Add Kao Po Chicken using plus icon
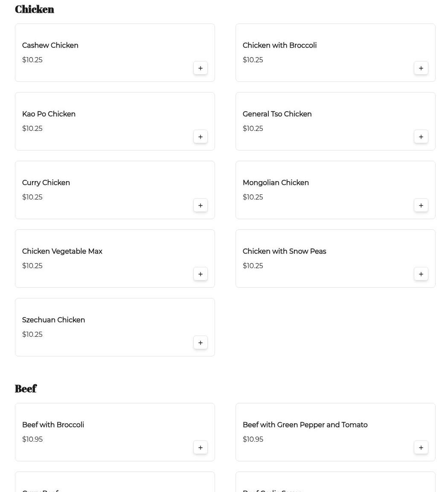The width and height of the screenshot is (448, 492). 201,137
